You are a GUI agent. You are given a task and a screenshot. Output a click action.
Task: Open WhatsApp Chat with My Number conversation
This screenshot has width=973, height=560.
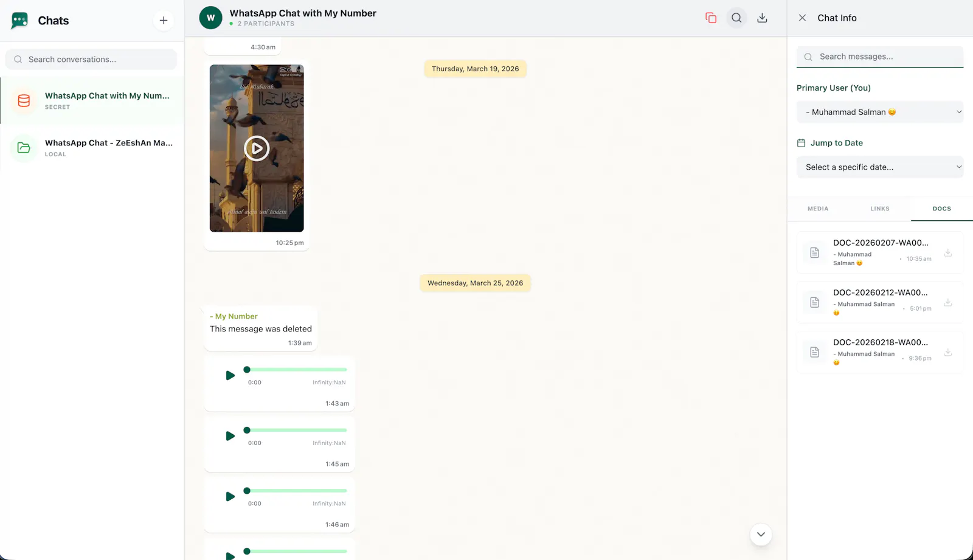[x=92, y=101]
